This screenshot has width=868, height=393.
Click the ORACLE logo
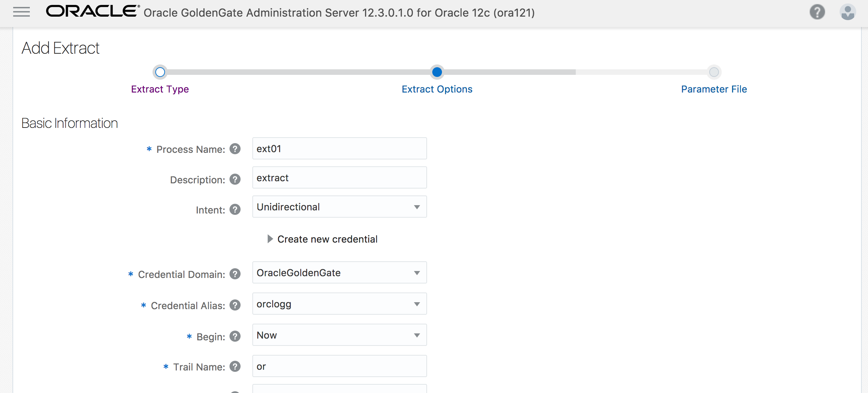coord(92,12)
